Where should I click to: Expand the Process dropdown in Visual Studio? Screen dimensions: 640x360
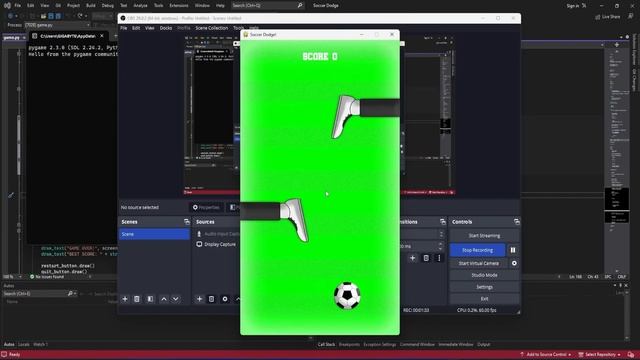click(88, 25)
